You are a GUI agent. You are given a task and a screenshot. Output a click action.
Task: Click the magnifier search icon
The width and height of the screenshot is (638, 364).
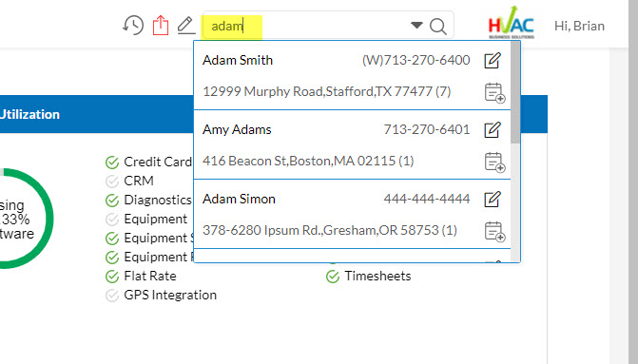(437, 27)
